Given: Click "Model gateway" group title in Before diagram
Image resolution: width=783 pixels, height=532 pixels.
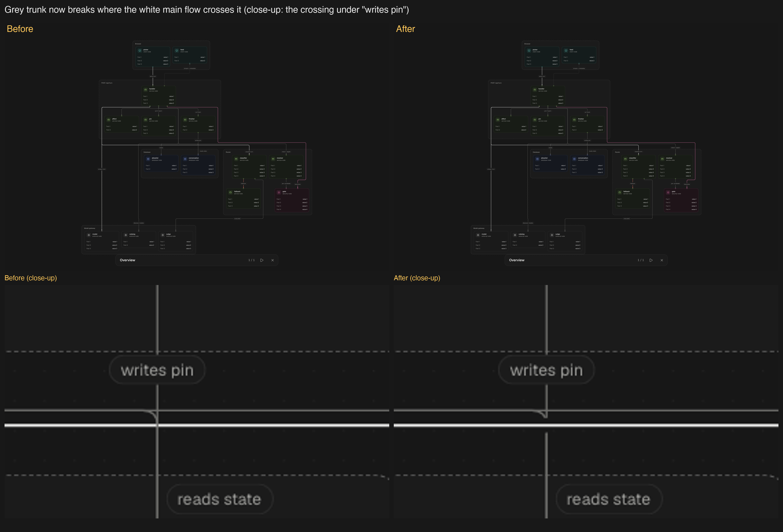Looking at the screenshot, I should point(90,228).
